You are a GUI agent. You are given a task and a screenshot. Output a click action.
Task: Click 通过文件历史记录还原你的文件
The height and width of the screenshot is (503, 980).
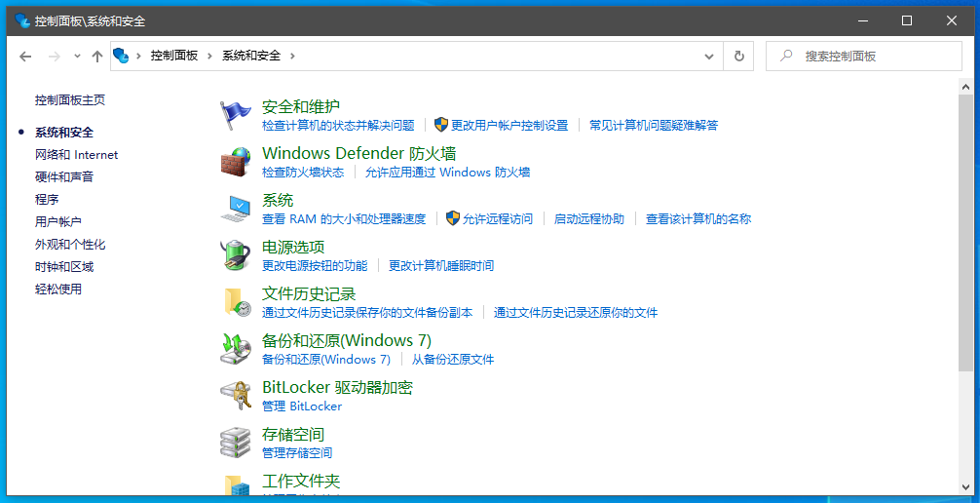click(x=576, y=312)
